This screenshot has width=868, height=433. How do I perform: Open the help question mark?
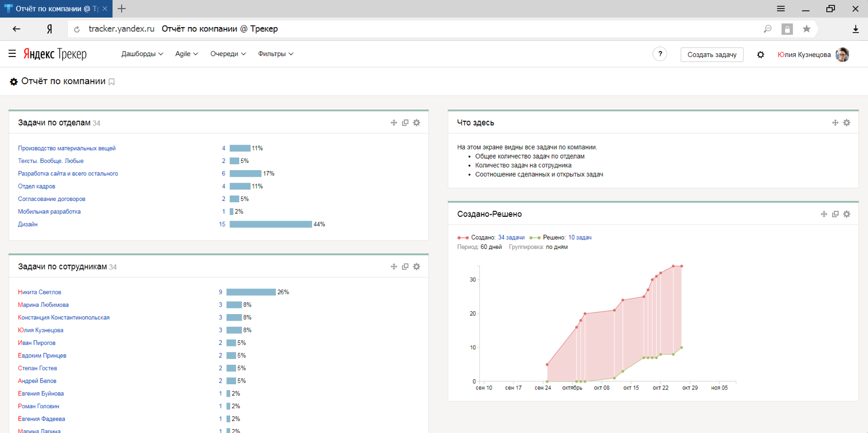tap(660, 54)
